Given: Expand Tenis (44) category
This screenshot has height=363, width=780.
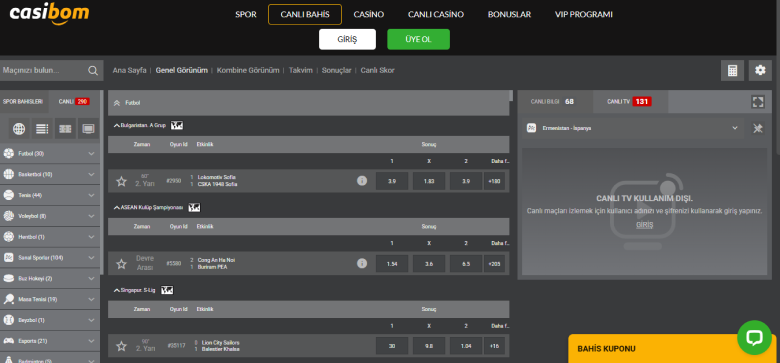Looking at the screenshot, I should [x=50, y=195].
